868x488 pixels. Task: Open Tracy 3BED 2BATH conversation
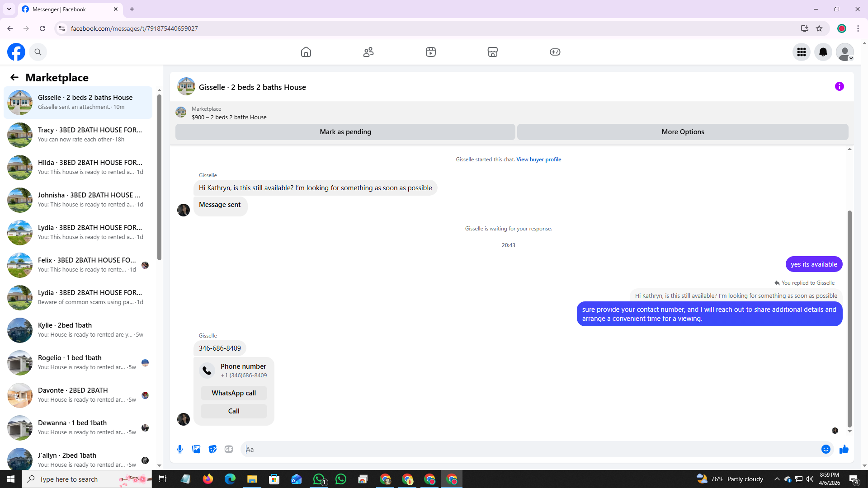coord(78,135)
